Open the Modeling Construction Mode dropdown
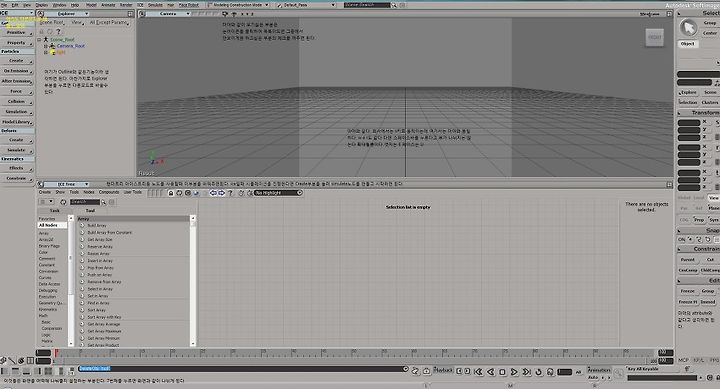Screen dimensions: 720x389 point(238,5)
